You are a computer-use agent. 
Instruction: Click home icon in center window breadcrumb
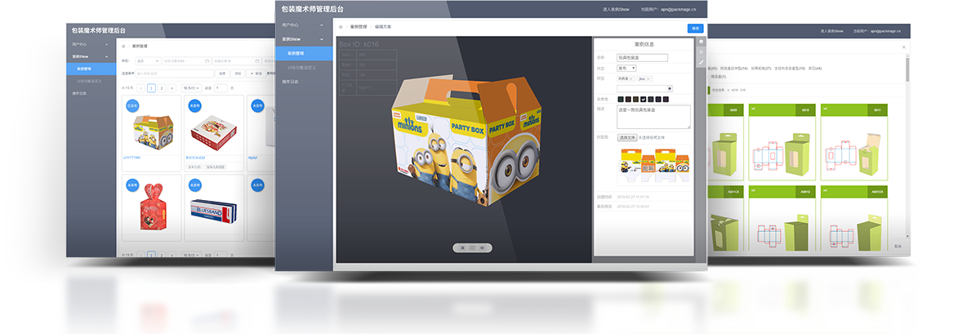click(341, 27)
